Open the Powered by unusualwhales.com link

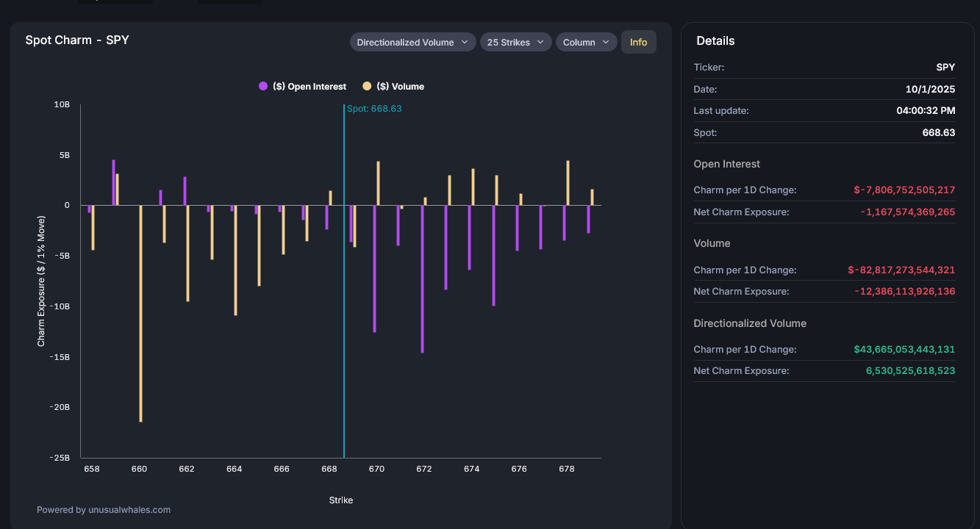tap(104, 509)
